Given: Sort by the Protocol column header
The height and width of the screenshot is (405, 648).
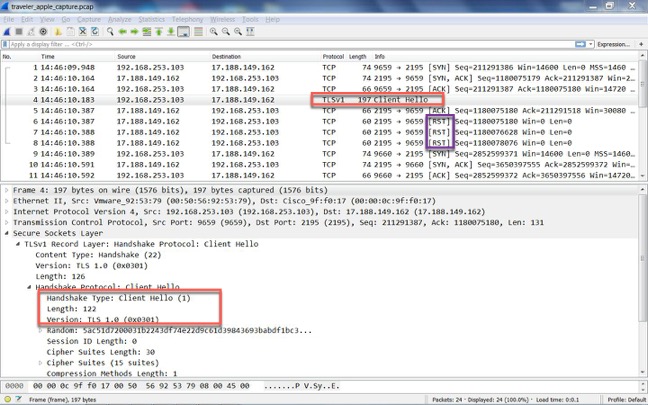Looking at the screenshot, I should pyautogui.click(x=333, y=57).
